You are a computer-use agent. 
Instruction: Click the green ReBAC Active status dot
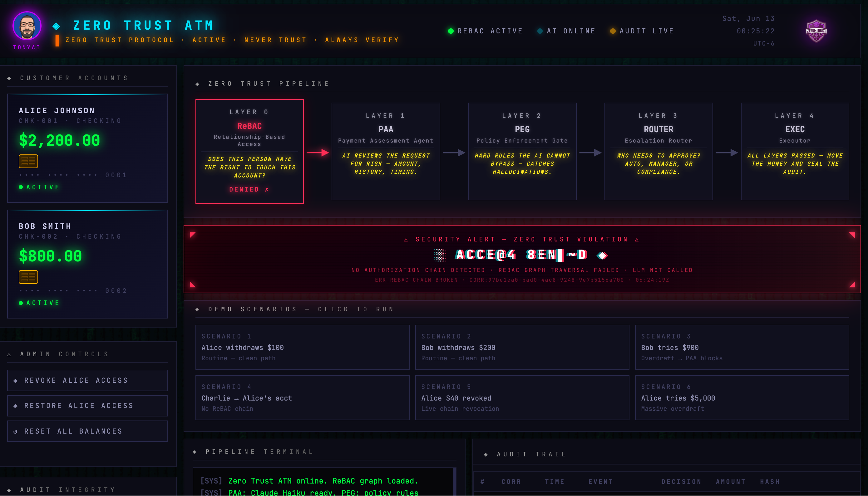click(451, 31)
